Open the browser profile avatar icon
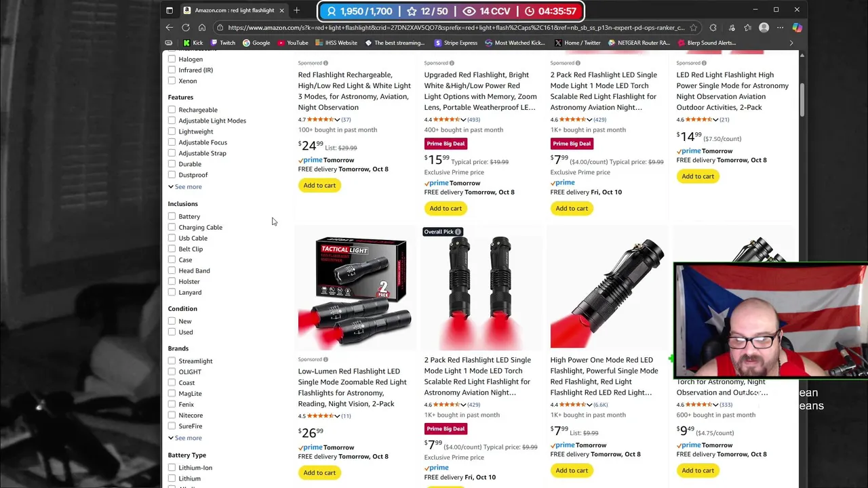Viewport: 868px width, 488px height. [764, 28]
